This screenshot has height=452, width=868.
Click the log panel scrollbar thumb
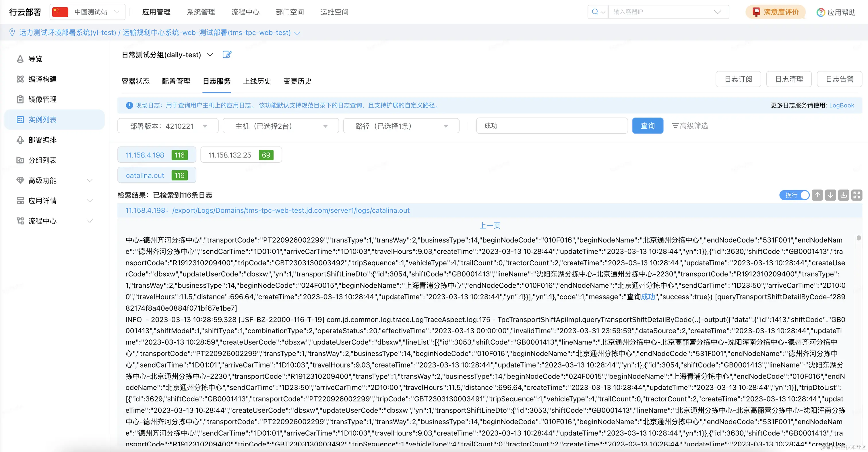(x=859, y=238)
